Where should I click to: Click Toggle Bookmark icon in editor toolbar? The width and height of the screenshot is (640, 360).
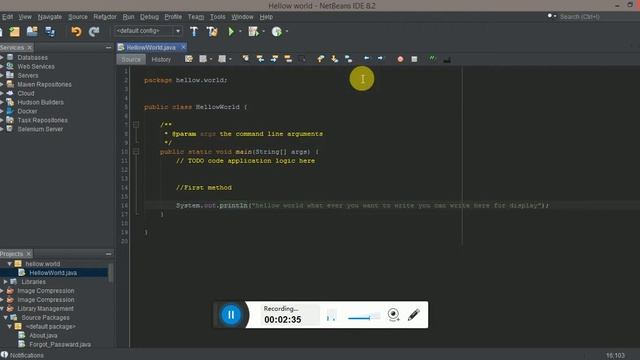click(348, 59)
